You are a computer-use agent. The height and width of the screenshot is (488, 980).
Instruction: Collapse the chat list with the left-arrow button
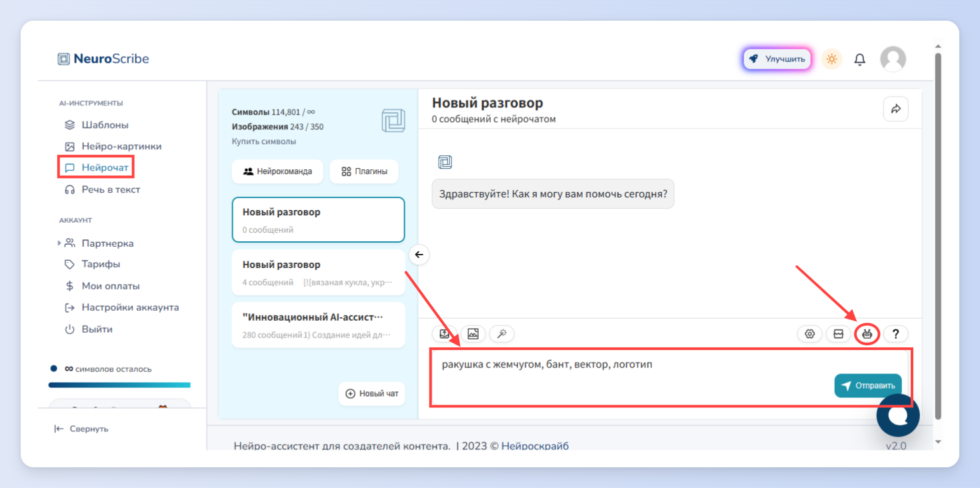[x=419, y=254]
